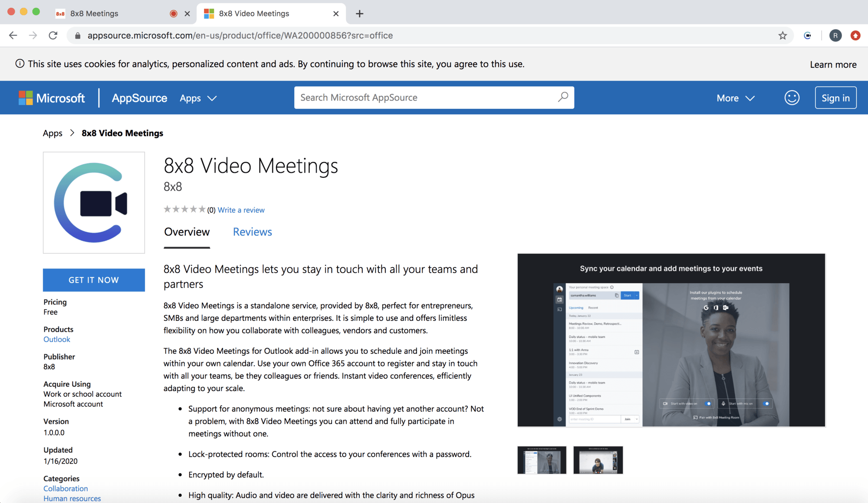Open the large calendar sync screenshot
Viewport: 868px width, 503px height.
point(671,340)
